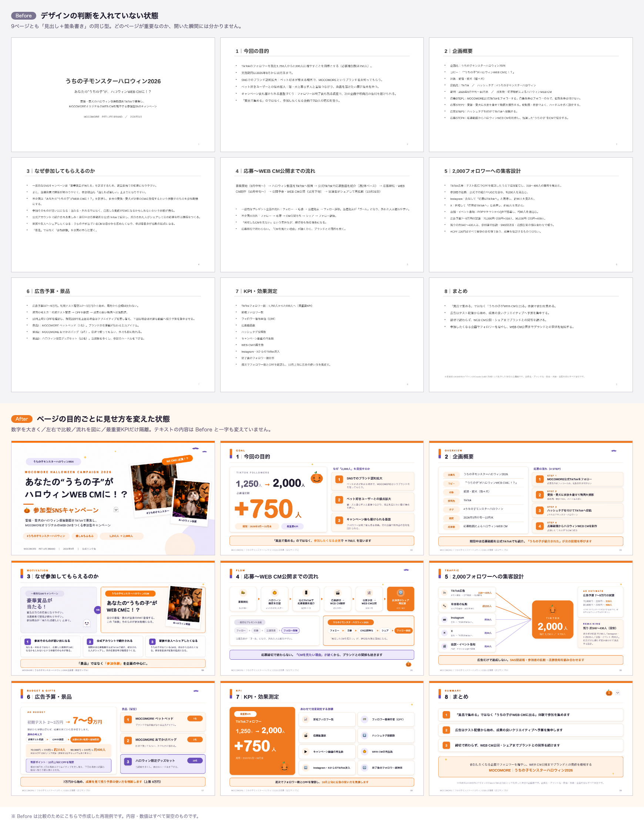Click the large +750人 figure on goal slide

pyautogui.click(x=268, y=508)
